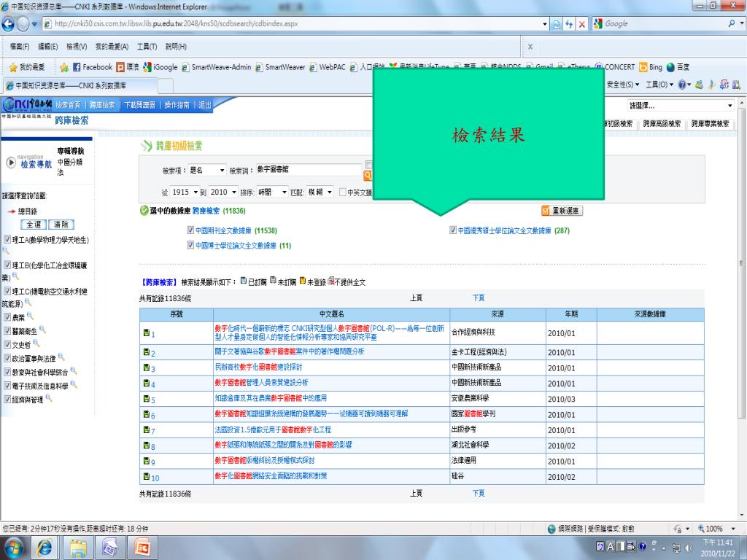Open the 請選擇... dropdown at top right
Viewport: 747px width, 560px height.
click(681, 105)
